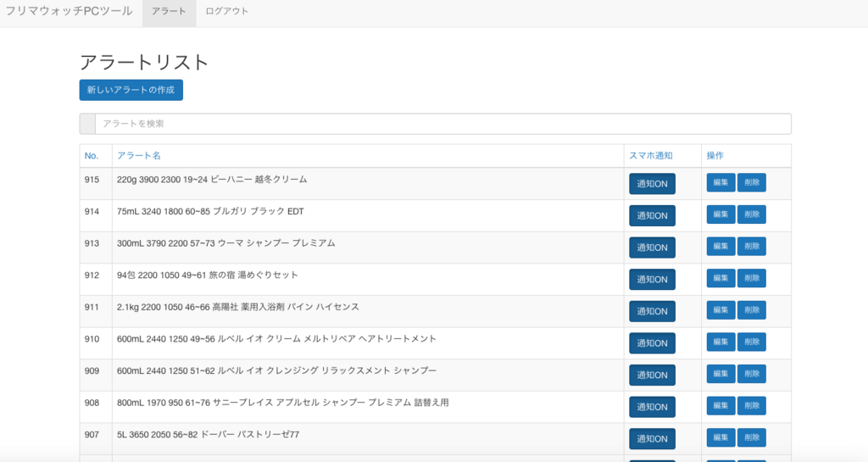The width and height of the screenshot is (868, 462).
Task: Delete alert 913 ウーマ シャンプー
Action: [752, 246]
